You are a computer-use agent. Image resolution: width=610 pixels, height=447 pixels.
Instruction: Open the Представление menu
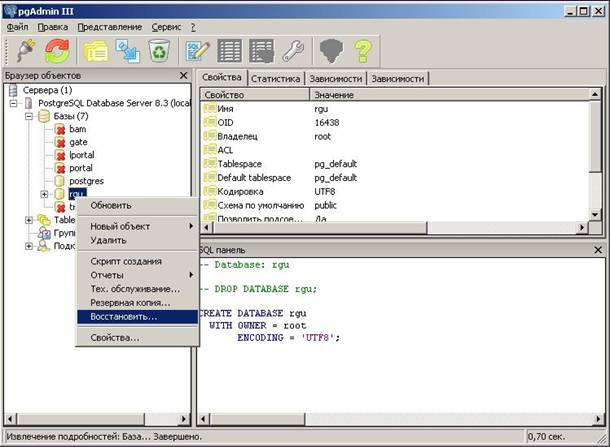coord(110,27)
